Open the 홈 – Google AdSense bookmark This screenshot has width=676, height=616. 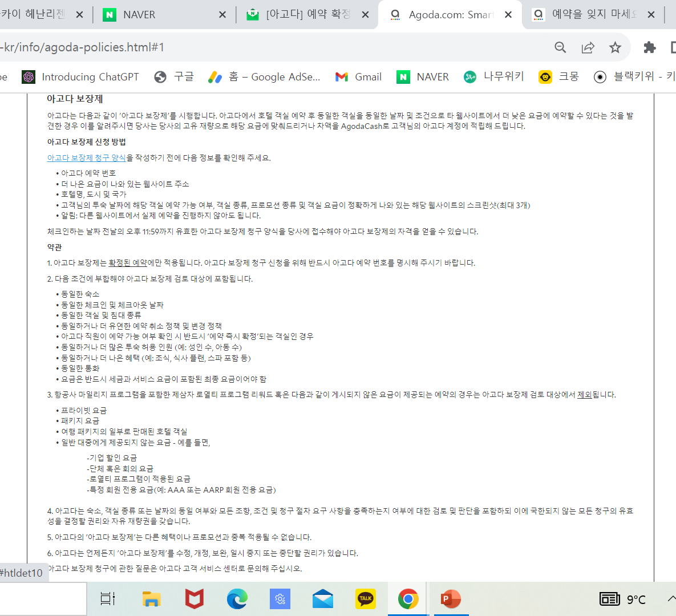tap(264, 77)
